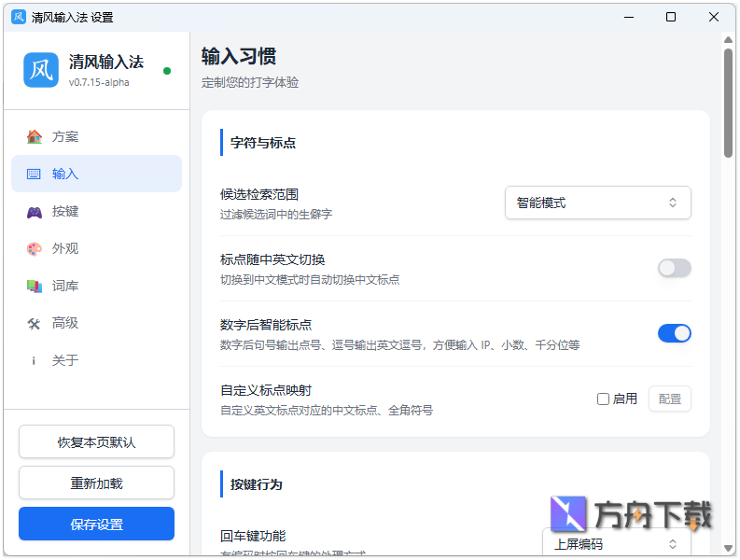
Task: Click the 回车键功能 label
Action: 253,536
